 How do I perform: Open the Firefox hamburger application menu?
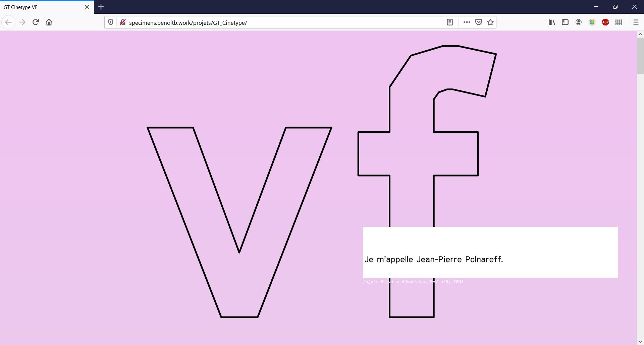coord(636,22)
